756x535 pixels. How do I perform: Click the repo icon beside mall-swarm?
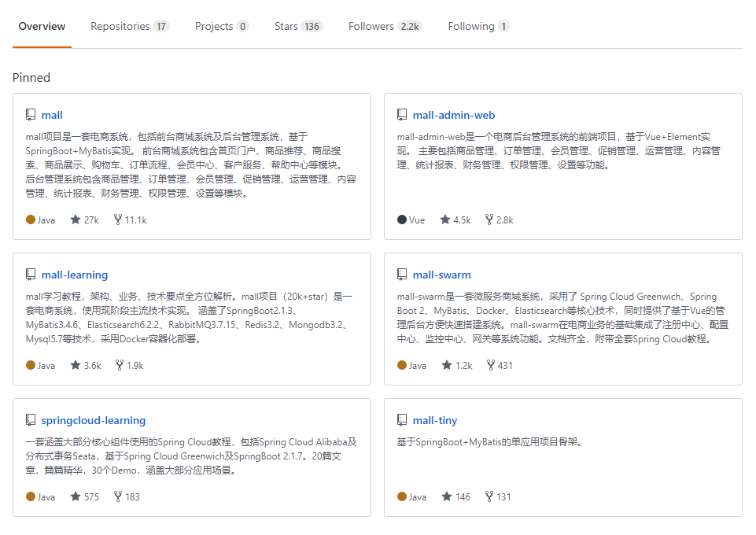[x=402, y=275]
